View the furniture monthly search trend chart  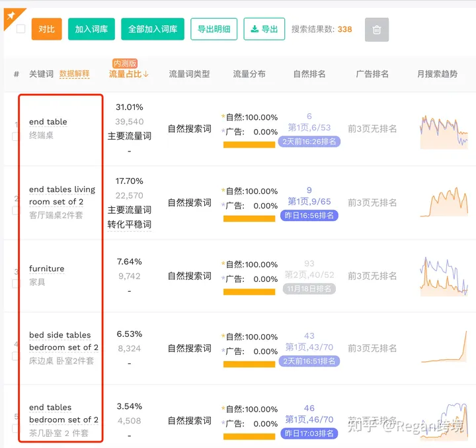point(444,276)
